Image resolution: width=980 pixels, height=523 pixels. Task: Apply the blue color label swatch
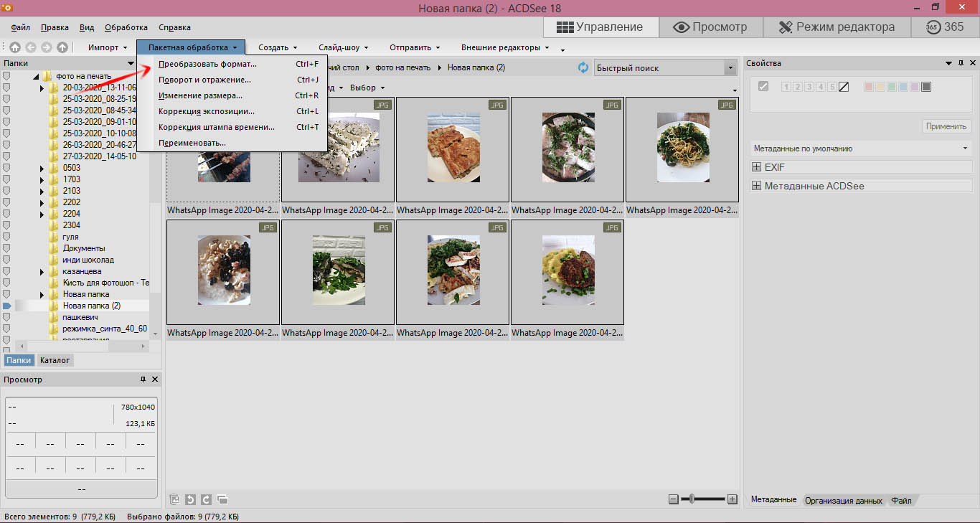tap(903, 87)
